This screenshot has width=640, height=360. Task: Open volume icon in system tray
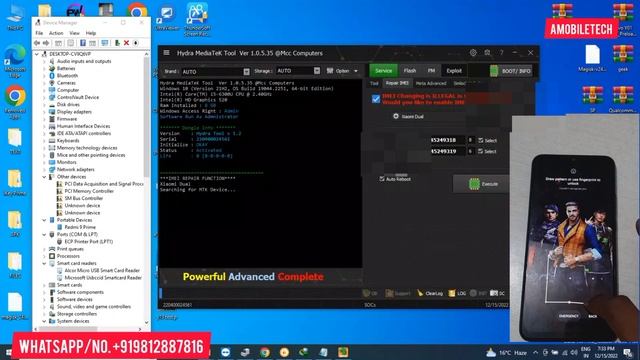pyautogui.click(x=574, y=352)
